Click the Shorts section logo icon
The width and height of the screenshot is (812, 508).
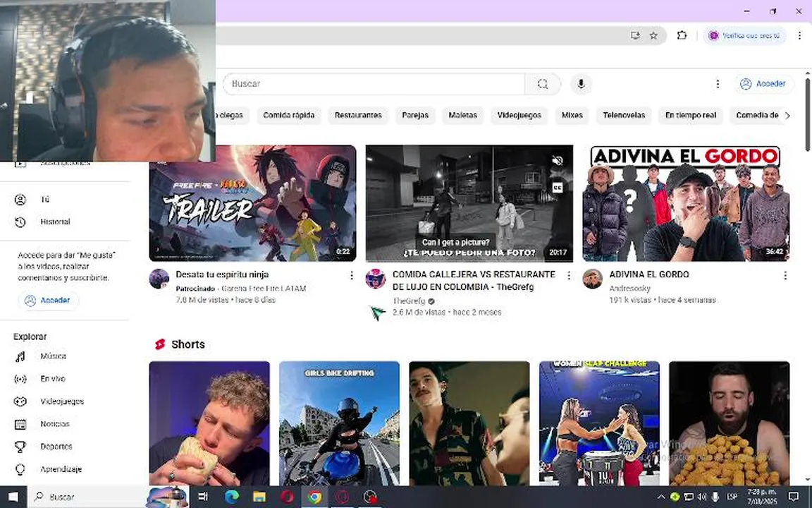(160, 344)
